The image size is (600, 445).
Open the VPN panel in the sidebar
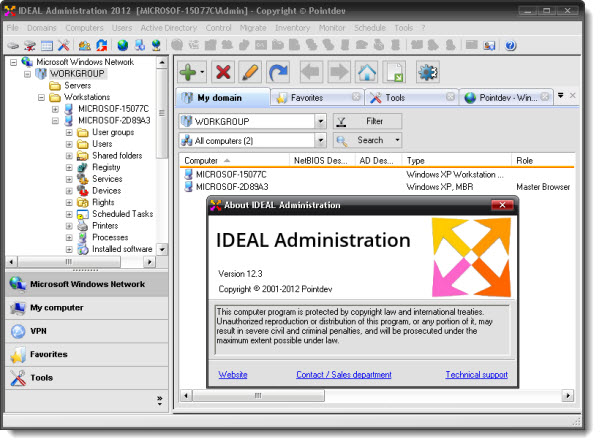point(40,331)
